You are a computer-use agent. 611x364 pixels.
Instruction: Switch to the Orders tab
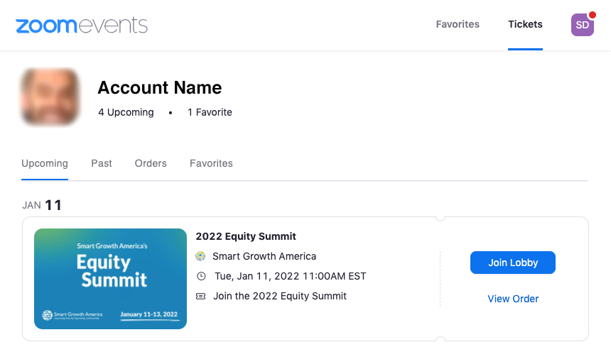point(151,163)
